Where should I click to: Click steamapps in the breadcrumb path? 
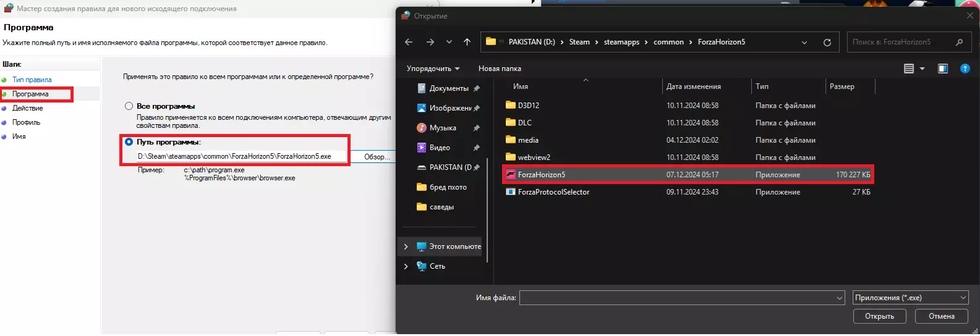click(621, 42)
